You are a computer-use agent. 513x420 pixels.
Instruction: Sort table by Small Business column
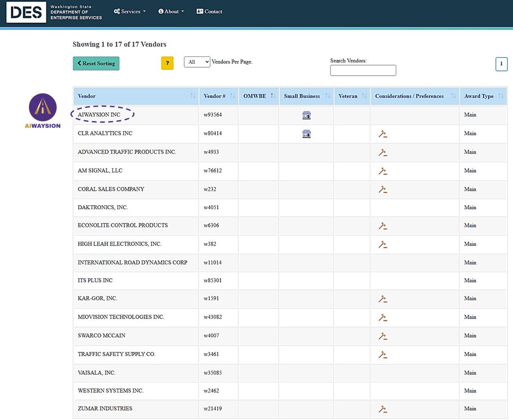(x=306, y=96)
